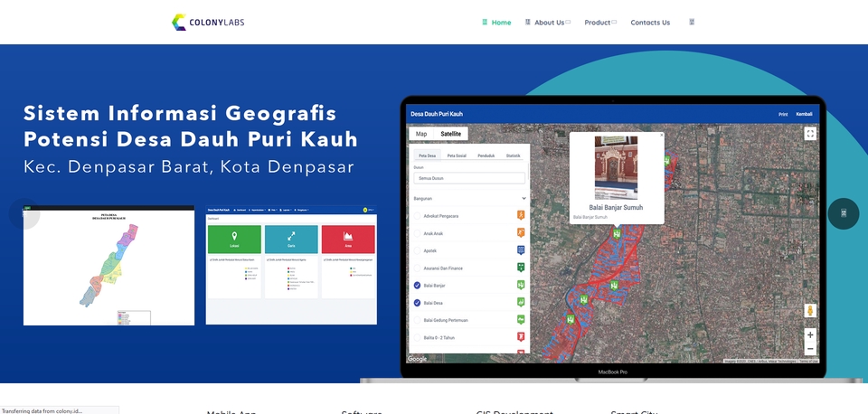The height and width of the screenshot is (414, 868).
Task: Click the orange Anak Anak marker icon
Action: pyautogui.click(x=521, y=232)
